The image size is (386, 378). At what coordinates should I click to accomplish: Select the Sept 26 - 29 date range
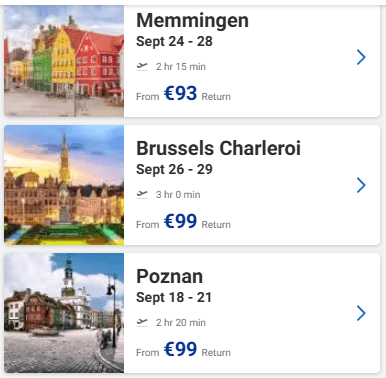click(x=174, y=170)
